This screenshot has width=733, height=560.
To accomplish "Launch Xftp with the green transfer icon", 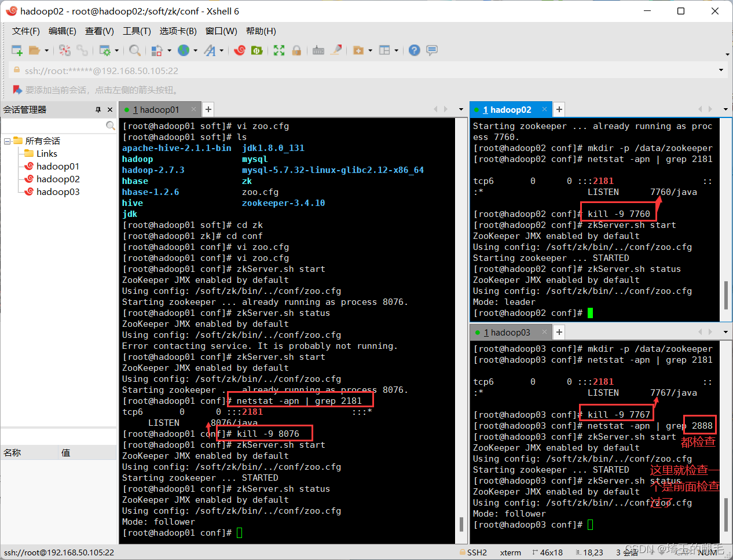I will pos(256,50).
